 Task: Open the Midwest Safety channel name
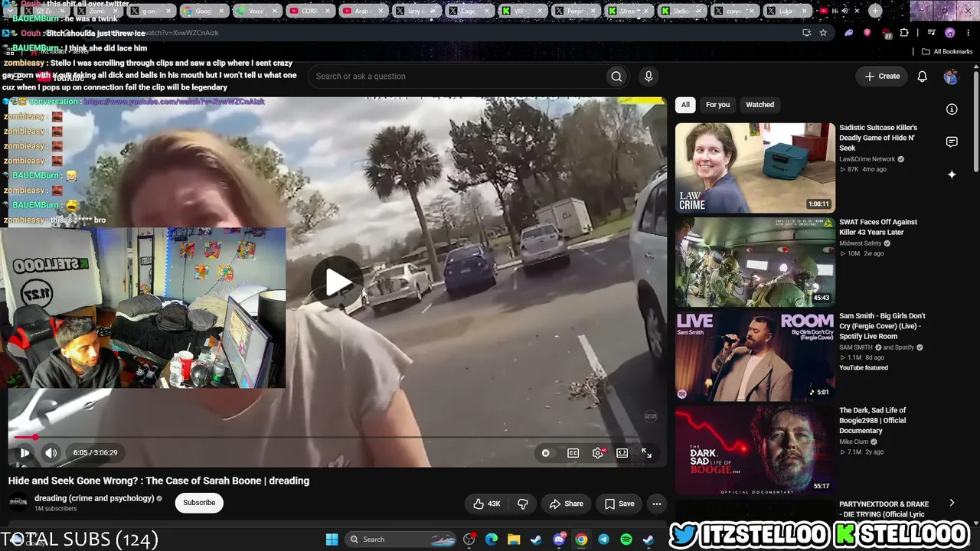click(861, 243)
